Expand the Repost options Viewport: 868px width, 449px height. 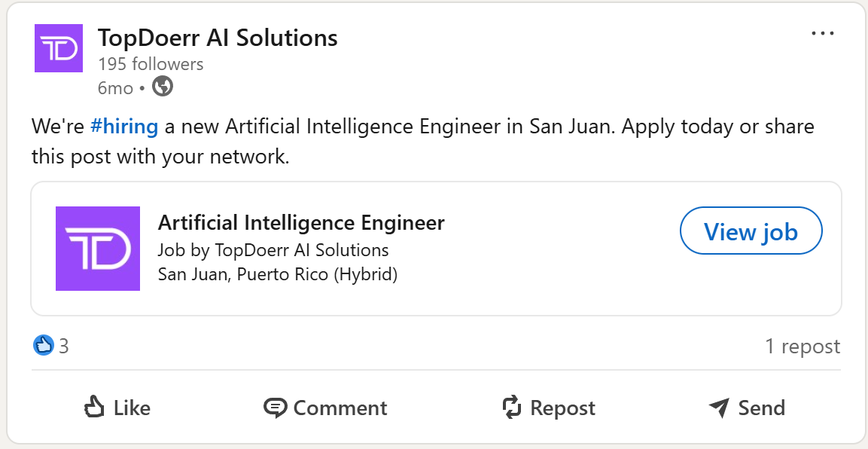point(549,408)
